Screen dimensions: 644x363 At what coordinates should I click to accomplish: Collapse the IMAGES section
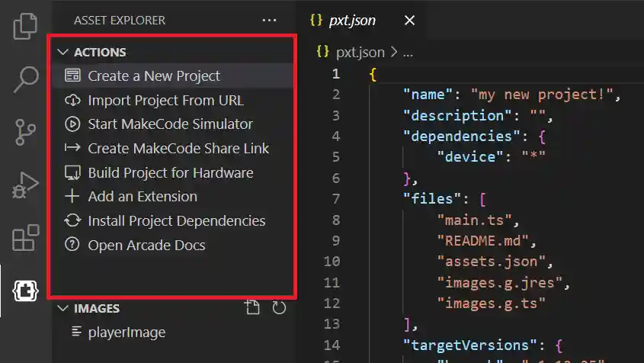[62, 308]
